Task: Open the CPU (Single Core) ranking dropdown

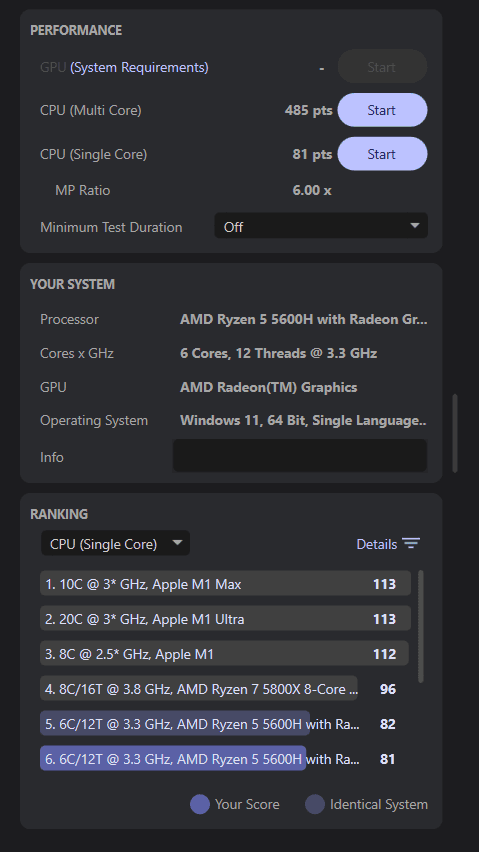Action: click(x=116, y=543)
